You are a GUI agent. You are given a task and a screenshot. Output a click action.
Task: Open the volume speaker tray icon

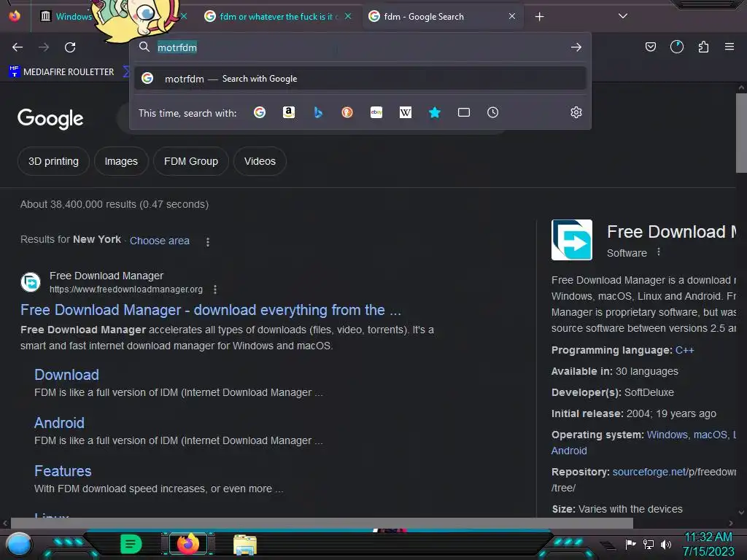pos(665,544)
